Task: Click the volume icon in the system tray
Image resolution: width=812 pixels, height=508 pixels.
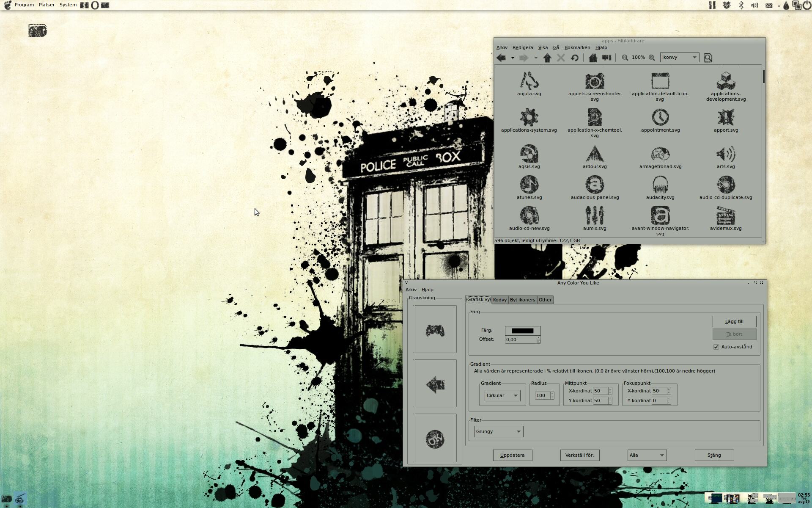Action: click(754, 6)
